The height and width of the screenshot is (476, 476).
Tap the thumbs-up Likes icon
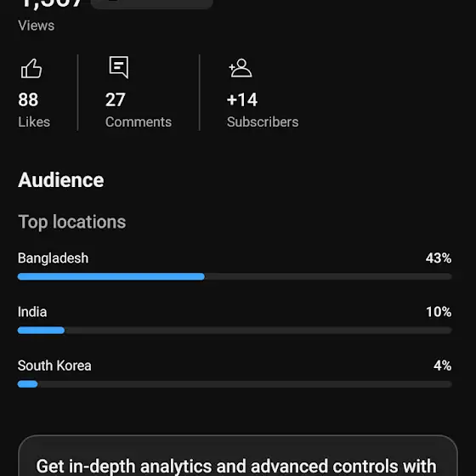click(31, 68)
